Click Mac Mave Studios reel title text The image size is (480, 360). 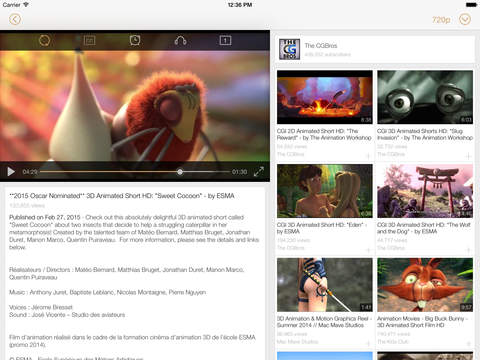tap(324, 322)
